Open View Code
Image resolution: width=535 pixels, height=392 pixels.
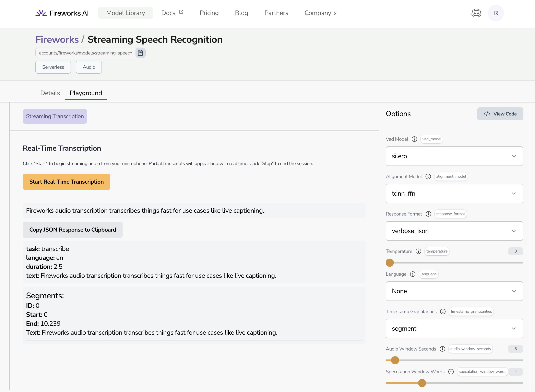click(500, 114)
